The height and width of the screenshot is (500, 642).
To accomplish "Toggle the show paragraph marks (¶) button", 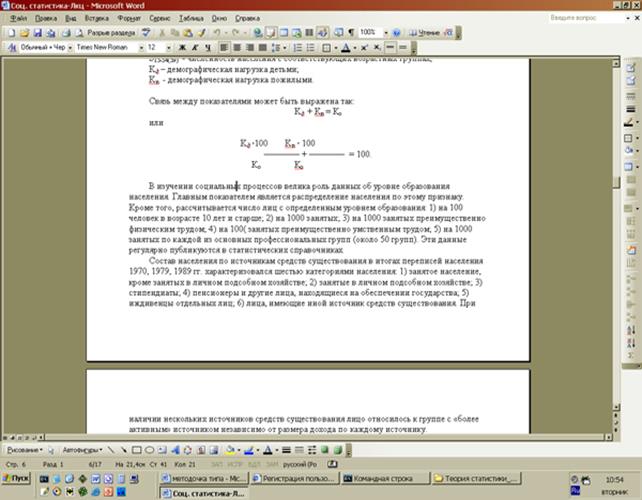I will 349,32.
